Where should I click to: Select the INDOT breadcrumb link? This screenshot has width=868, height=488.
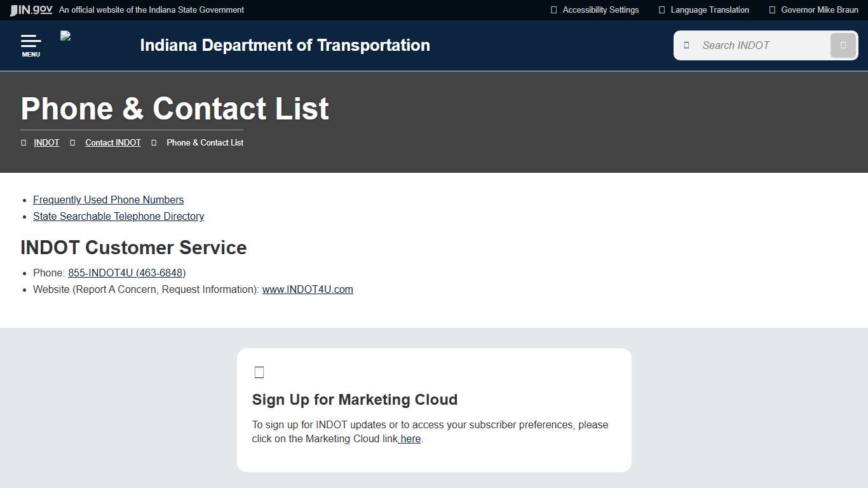coord(46,142)
